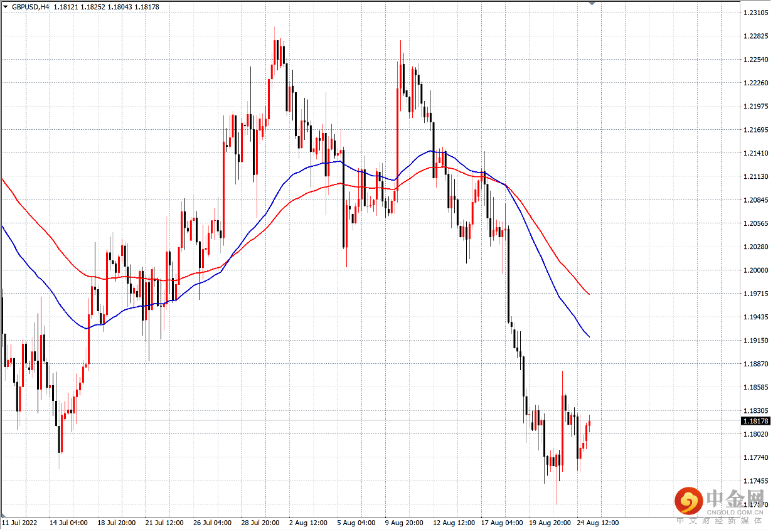Click the gray chart shift triangle marker

coord(591,4)
